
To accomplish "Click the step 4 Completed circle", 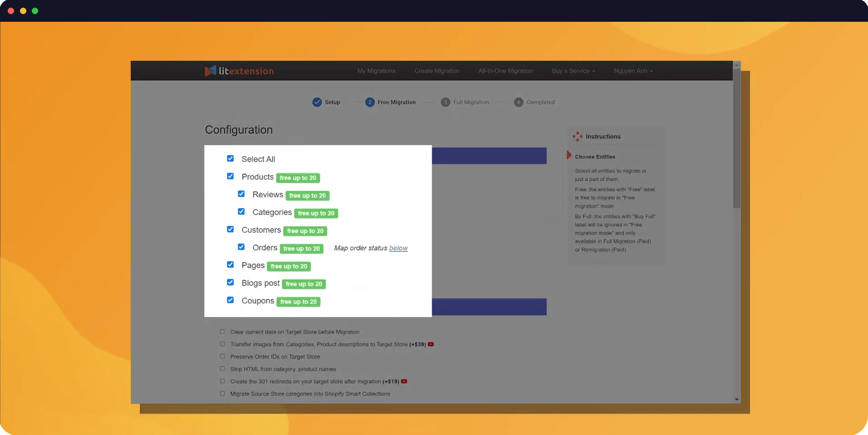I will click(x=518, y=102).
